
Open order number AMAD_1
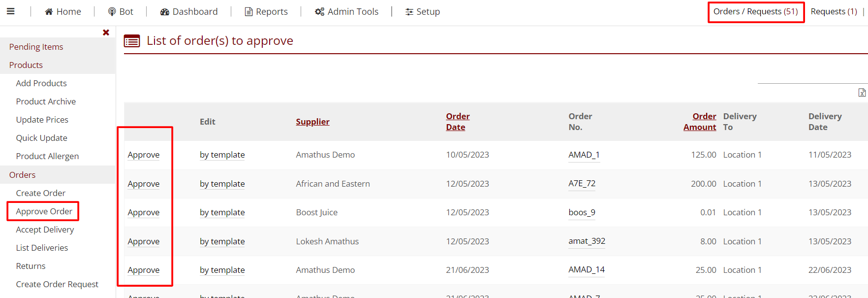[x=584, y=155]
